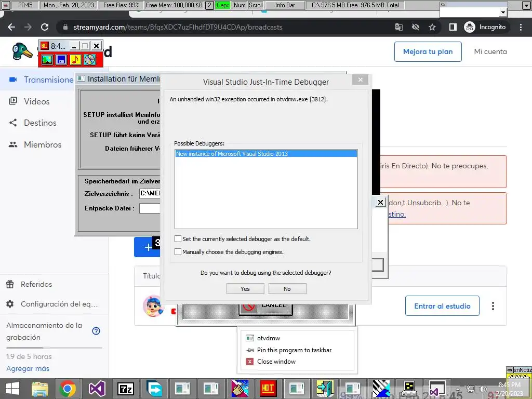Open the yellow computer icon in the taskbar
This screenshot has width=532, height=399.
pyautogui.click(x=409, y=389)
